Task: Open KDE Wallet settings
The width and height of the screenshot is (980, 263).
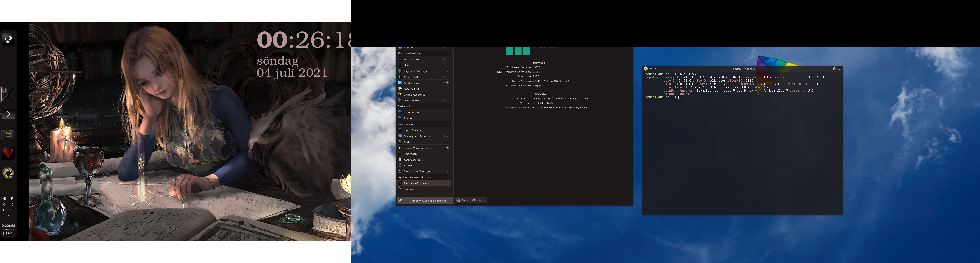Action: (x=423, y=89)
